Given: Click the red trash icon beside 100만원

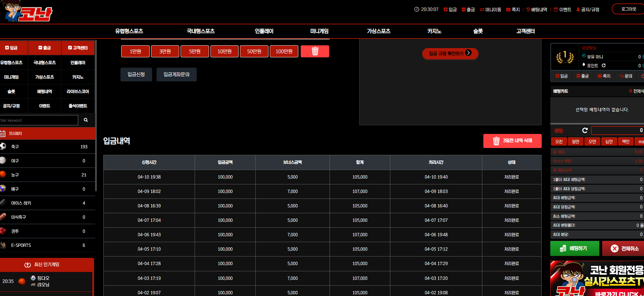Looking at the screenshot, I should pyautogui.click(x=315, y=51).
